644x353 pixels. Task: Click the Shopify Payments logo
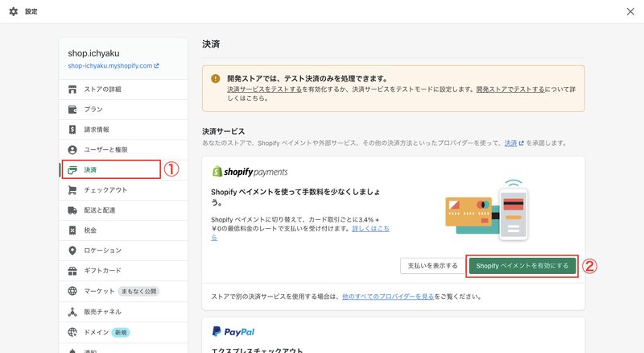click(250, 172)
